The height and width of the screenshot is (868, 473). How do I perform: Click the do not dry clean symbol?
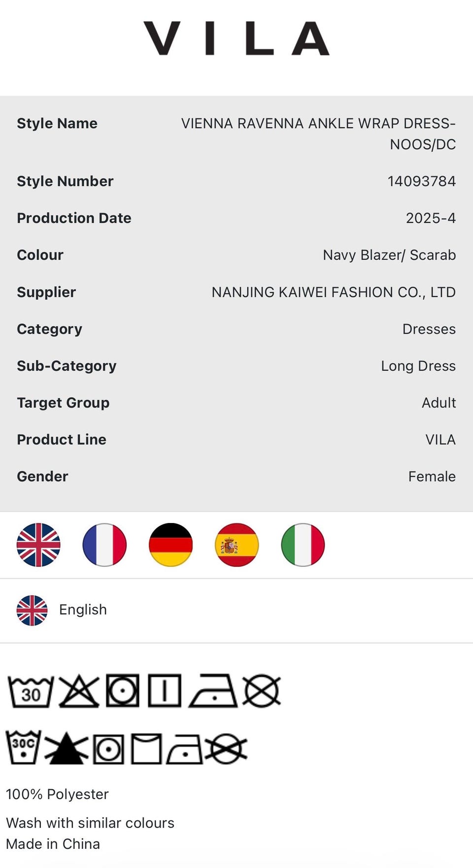pyautogui.click(x=262, y=691)
